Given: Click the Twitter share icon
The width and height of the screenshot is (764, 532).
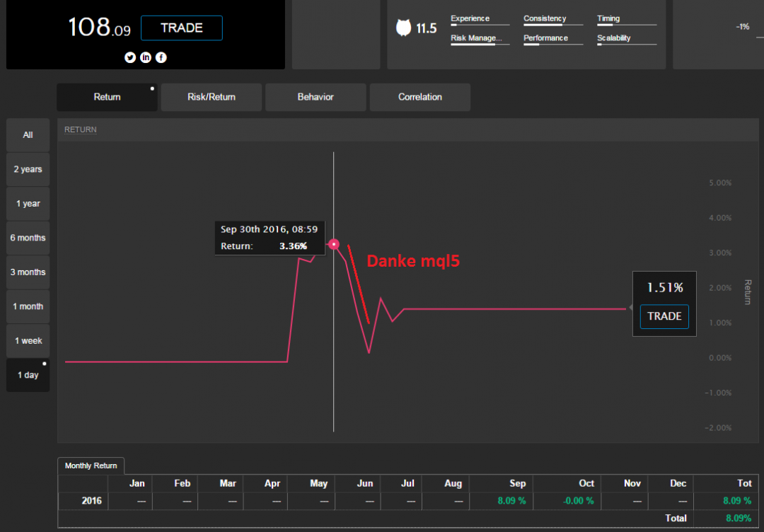Looking at the screenshot, I should click(130, 57).
